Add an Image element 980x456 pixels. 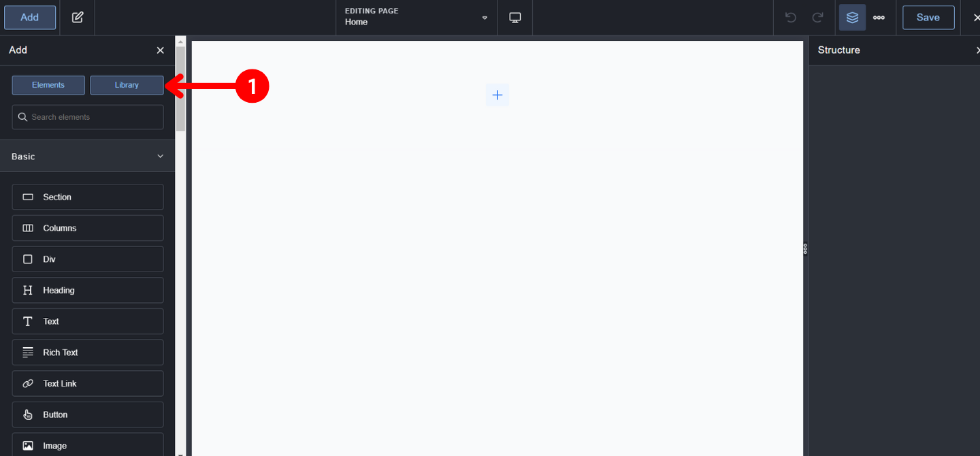click(88, 444)
